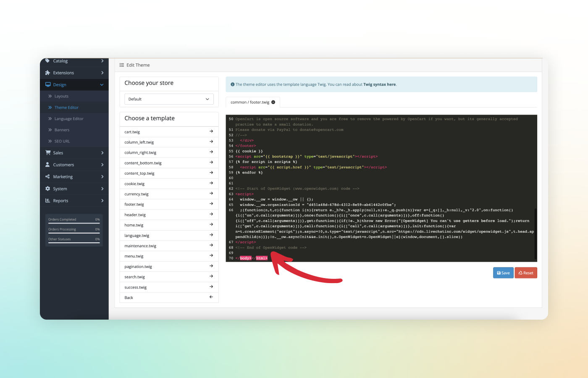588x378 pixels.
Task: Expand the Catalog menu chevron
Action: [x=102, y=61]
